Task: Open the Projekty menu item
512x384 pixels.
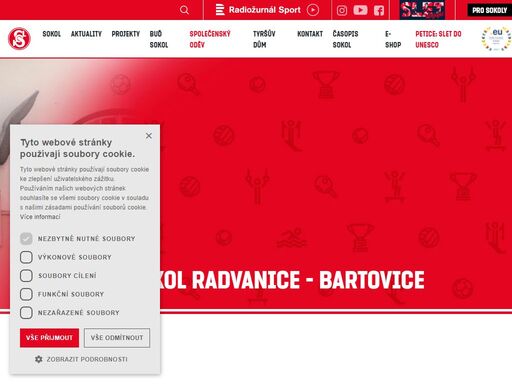Action: [126, 34]
